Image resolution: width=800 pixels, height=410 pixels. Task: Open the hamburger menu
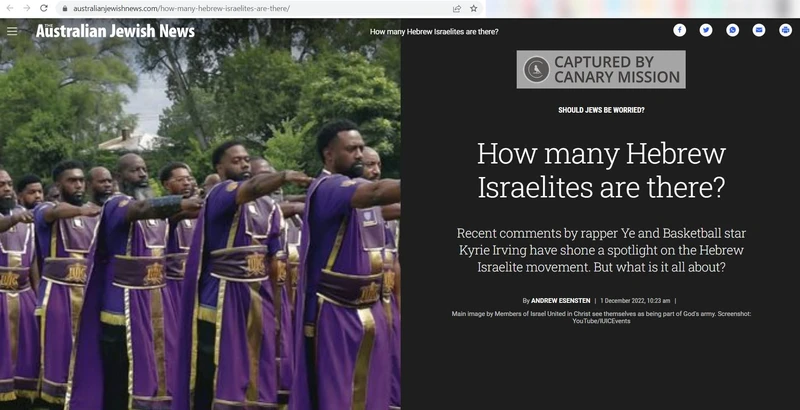[x=12, y=31]
